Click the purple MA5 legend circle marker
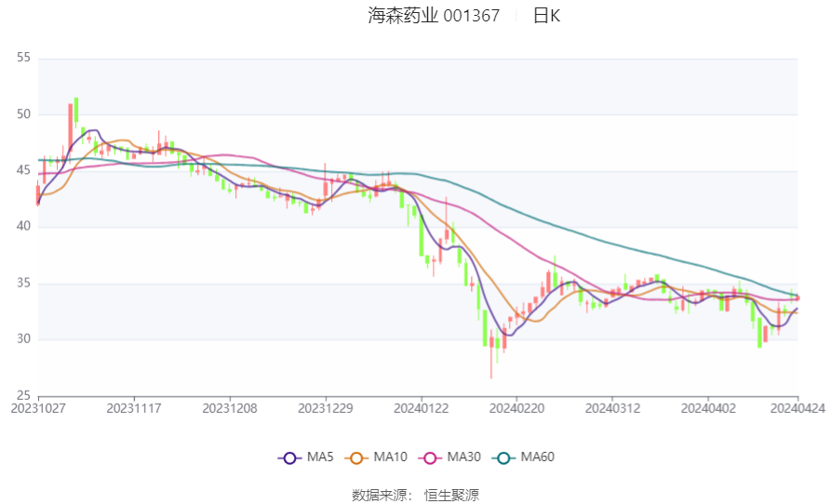The image size is (831, 504). pos(290,458)
